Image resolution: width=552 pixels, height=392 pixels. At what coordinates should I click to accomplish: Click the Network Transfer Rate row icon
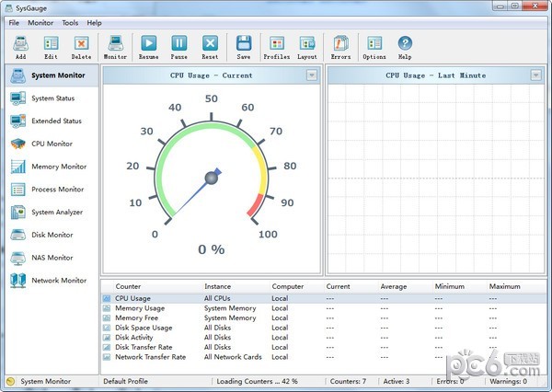coord(107,357)
